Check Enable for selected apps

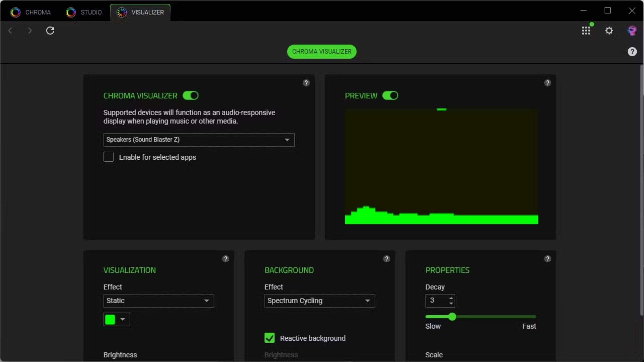pos(108,157)
